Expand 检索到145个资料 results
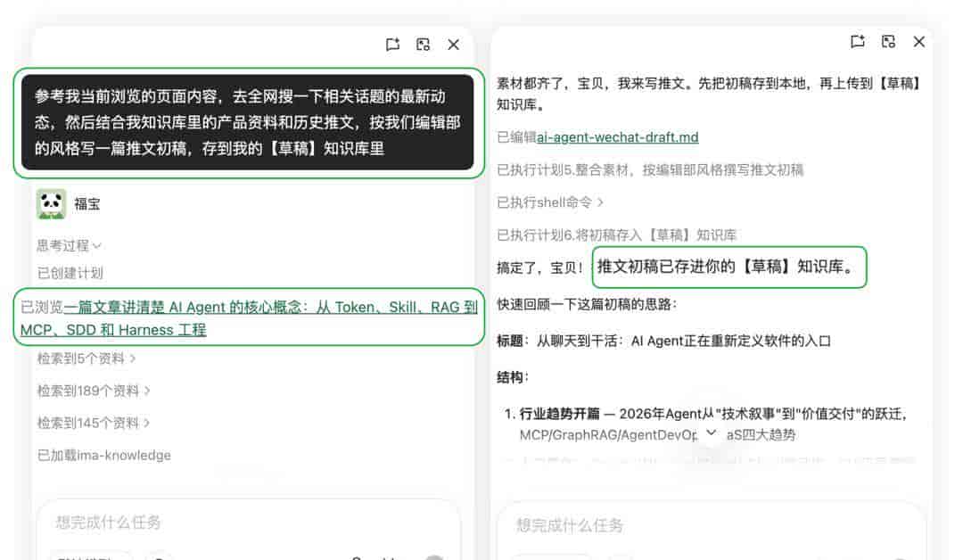Viewport: 963px width, 560px height. click(94, 423)
